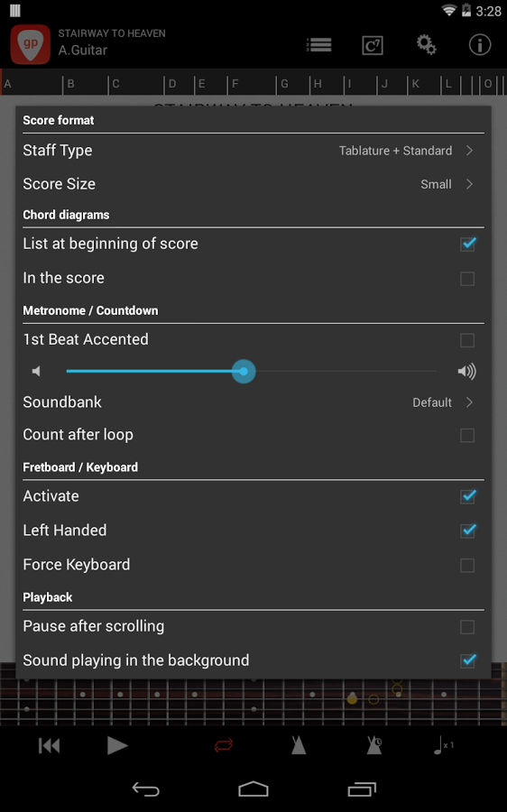The image size is (507, 812).
Task: Tap the settings gears icon
Action: click(426, 45)
